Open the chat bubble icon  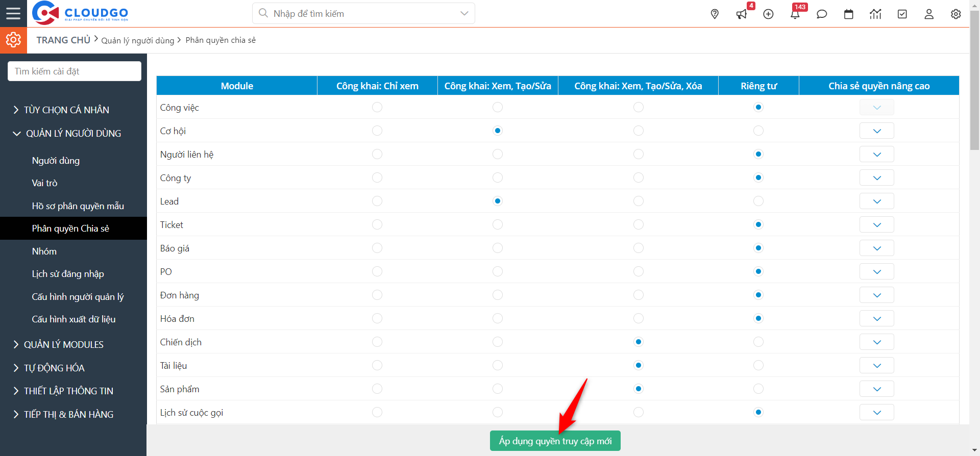[822, 14]
